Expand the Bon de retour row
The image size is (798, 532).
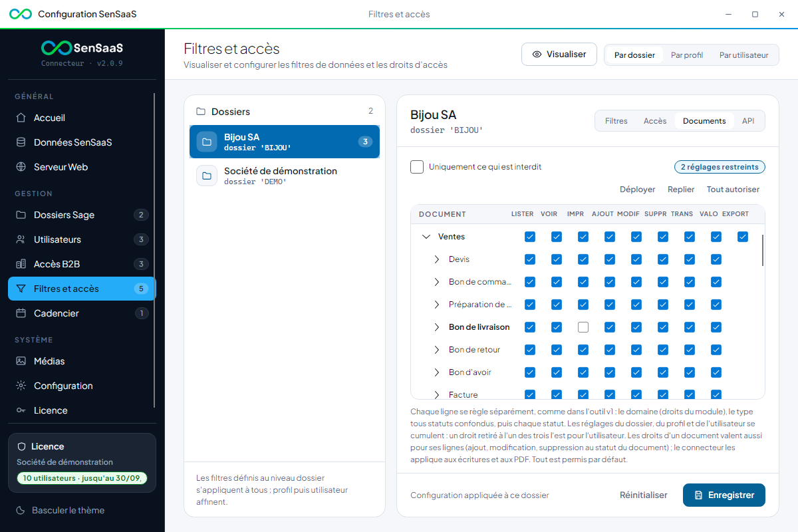(x=437, y=350)
